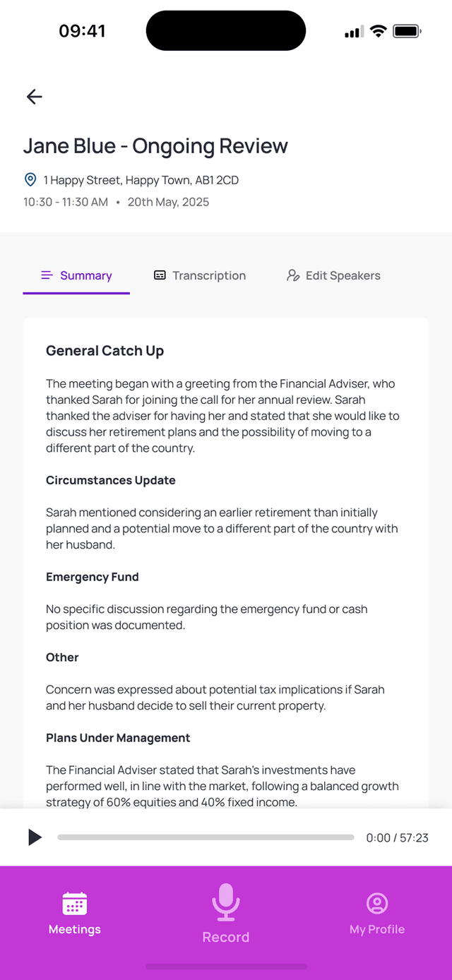Tap the Wi-Fi icon in the status bar

coord(379,30)
